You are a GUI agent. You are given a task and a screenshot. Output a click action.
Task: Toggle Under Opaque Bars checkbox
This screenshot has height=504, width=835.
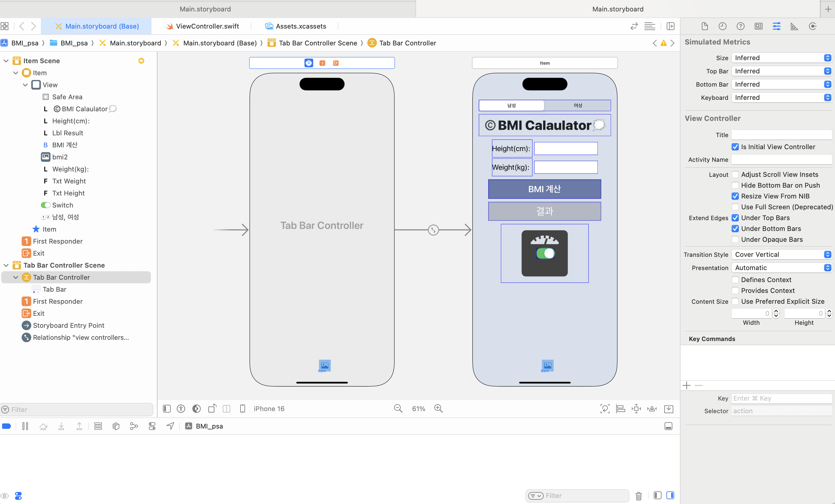735,240
